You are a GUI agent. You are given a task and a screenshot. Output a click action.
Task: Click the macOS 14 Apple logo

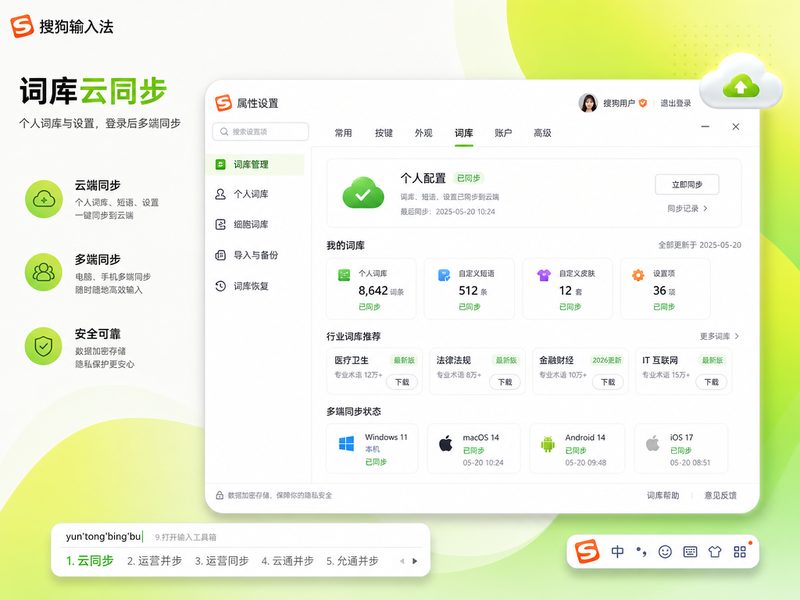[x=445, y=443]
